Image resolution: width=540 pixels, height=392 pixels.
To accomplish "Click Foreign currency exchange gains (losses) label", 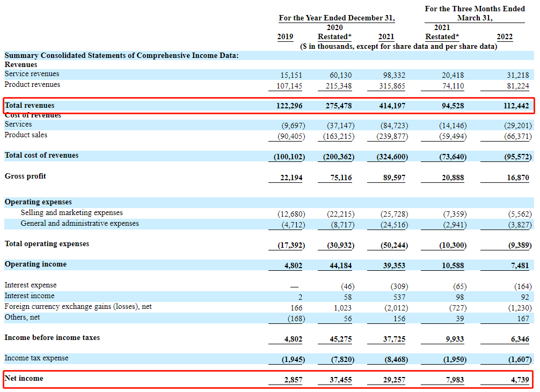I will (x=78, y=307).
